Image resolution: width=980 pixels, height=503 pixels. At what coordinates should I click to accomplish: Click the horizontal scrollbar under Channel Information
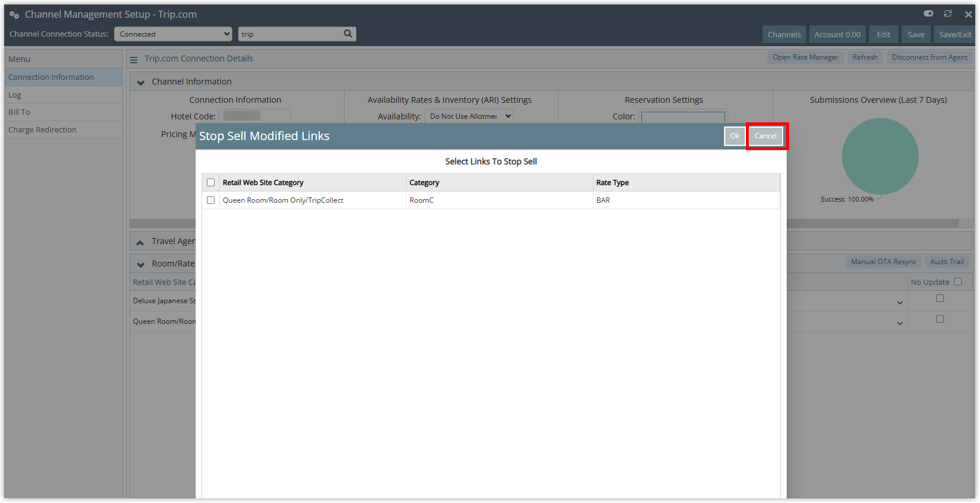[544, 223]
